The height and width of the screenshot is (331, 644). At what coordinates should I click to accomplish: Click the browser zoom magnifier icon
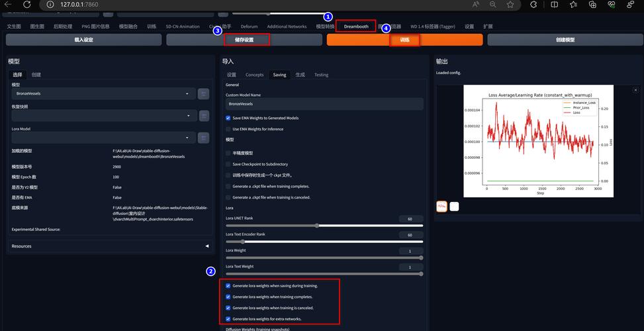tap(493, 5)
